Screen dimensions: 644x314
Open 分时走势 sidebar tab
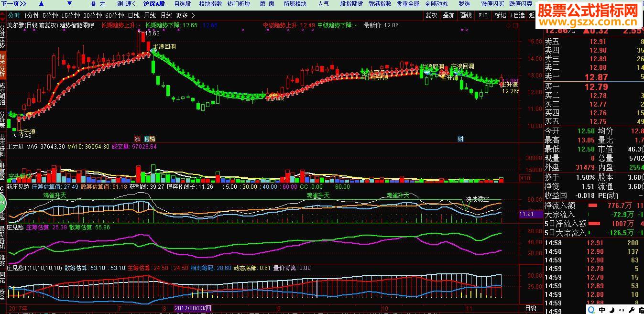click(x=2, y=37)
